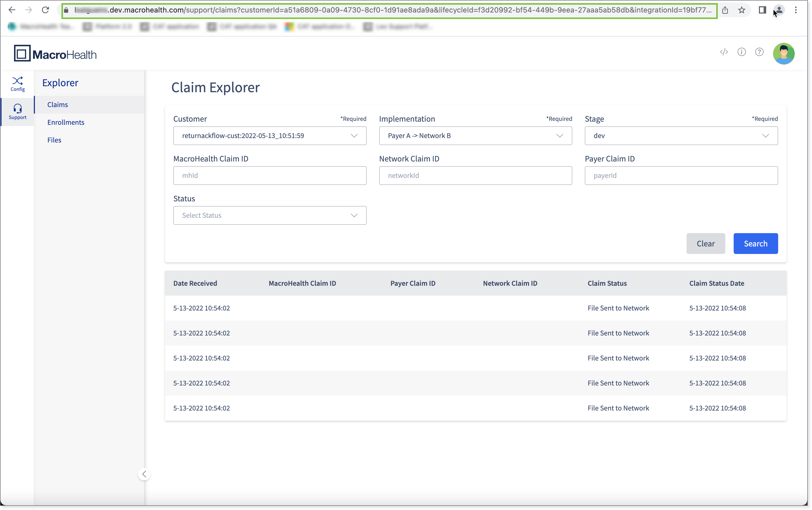Run the claim Search

[x=756, y=244]
